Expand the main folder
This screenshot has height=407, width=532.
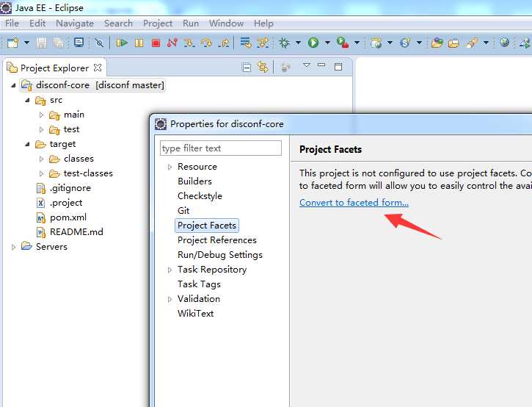tap(41, 115)
